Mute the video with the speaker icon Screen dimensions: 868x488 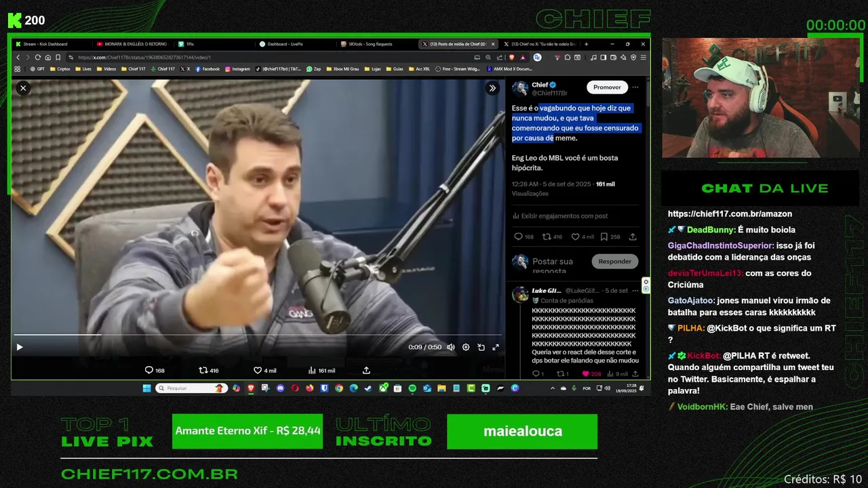450,347
